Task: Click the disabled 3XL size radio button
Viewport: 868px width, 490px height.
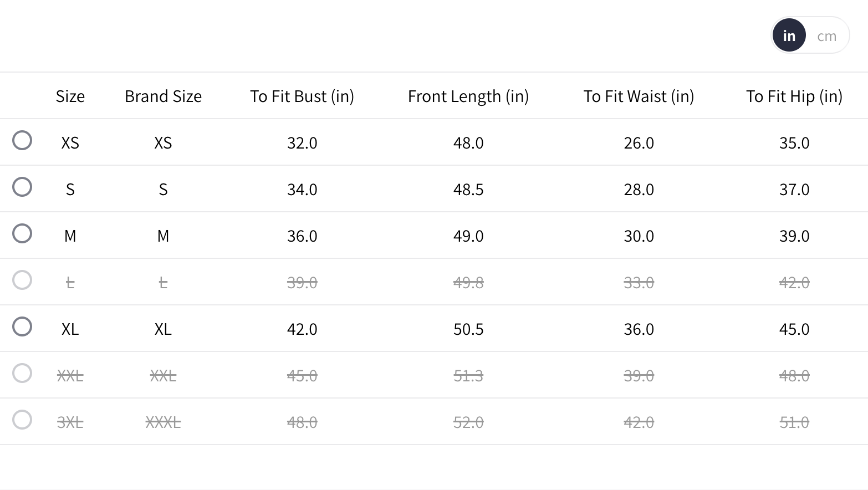Action: tap(22, 420)
